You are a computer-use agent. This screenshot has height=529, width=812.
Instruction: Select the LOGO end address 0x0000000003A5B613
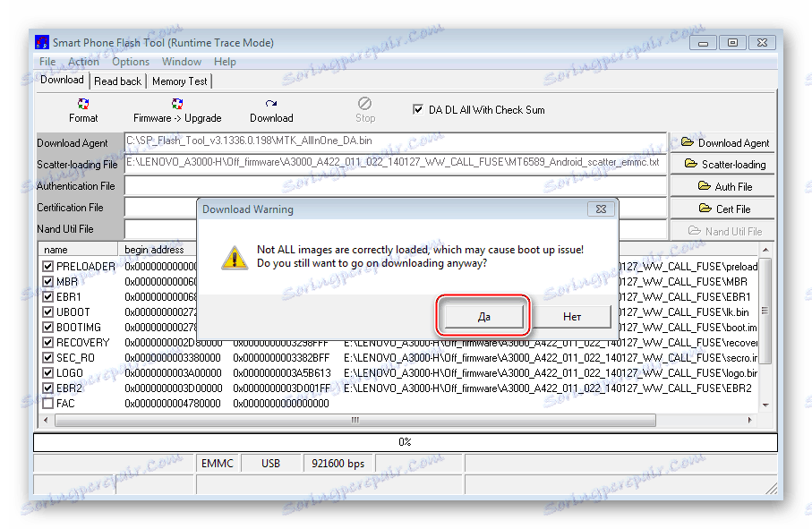282,373
